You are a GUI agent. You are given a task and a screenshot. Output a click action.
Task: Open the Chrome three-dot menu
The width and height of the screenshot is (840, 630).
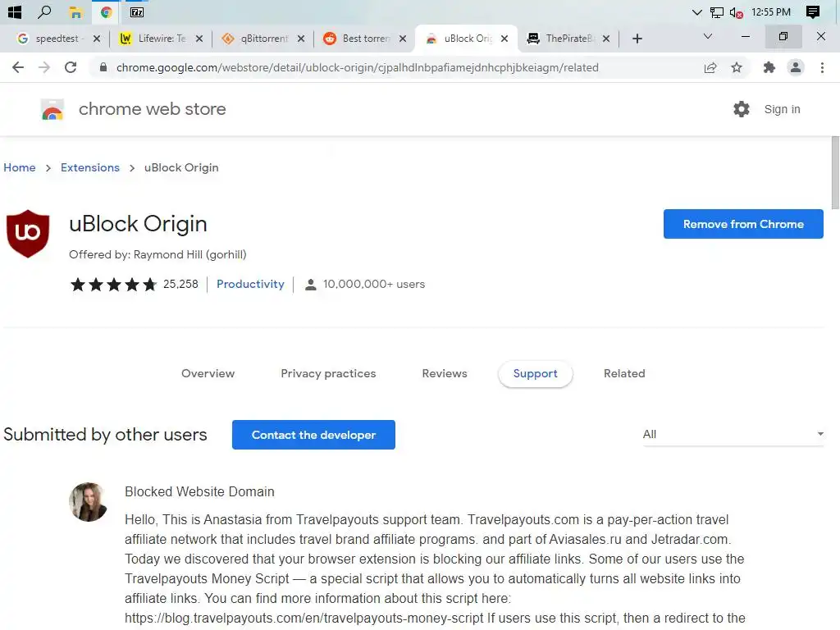[822, 67]
